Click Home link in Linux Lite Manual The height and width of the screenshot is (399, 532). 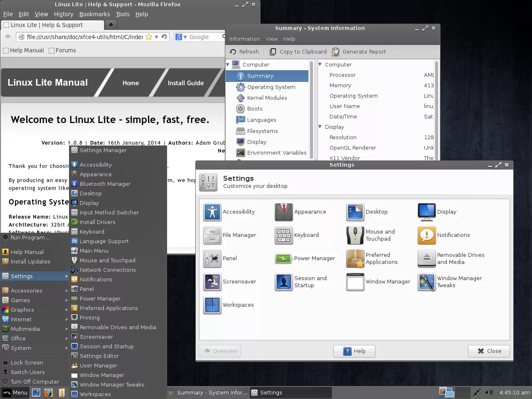point(131,83)
